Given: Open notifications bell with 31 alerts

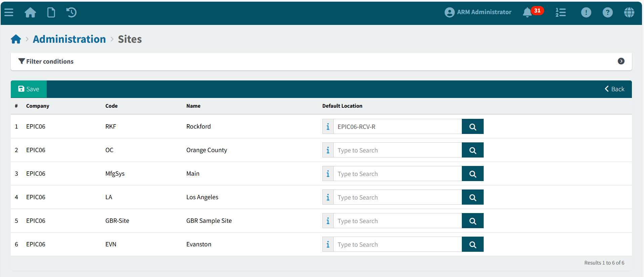Looking at the screenshot, I should coord(527,12).
